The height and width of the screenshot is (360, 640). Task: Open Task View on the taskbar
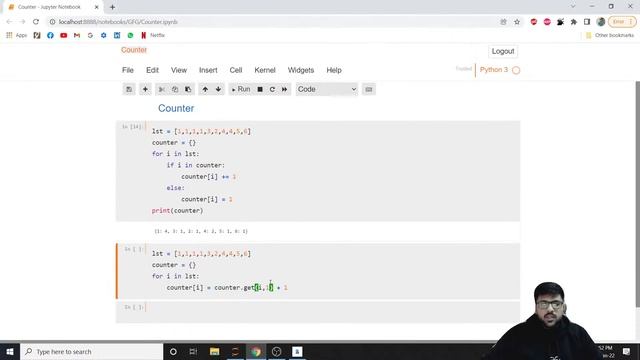click(x=193, y=351)
